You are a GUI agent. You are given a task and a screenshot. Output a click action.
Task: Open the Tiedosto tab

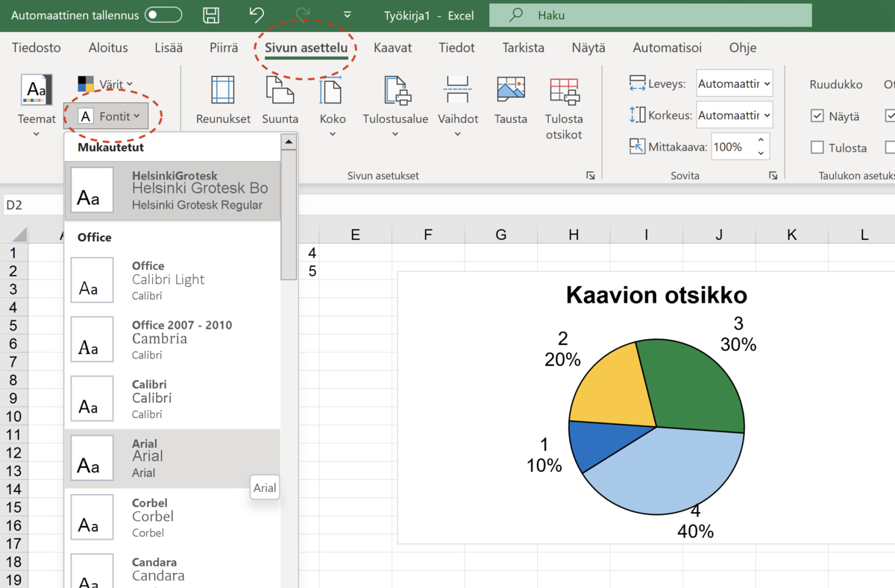pyautogui.click(x=37, y=48)
